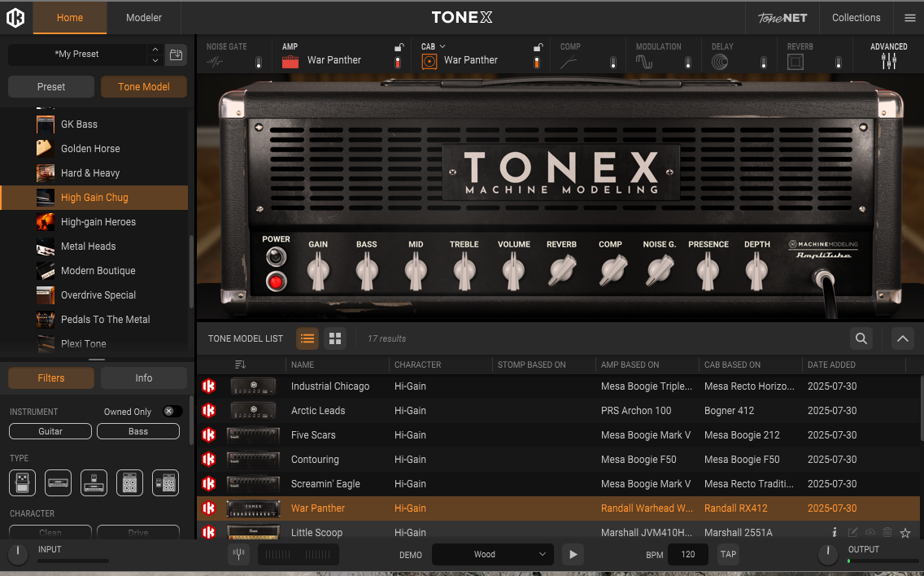Image resolution: width=924 pixels, height=576 pixels.
Task: Select Metal Heads collection
Action: coord(94,246)
